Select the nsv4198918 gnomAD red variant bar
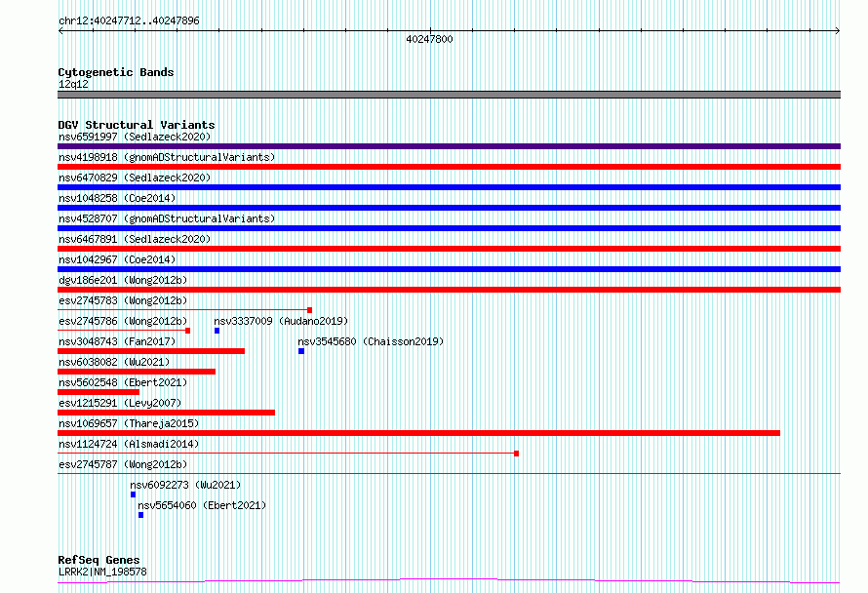 coord(449,167)
